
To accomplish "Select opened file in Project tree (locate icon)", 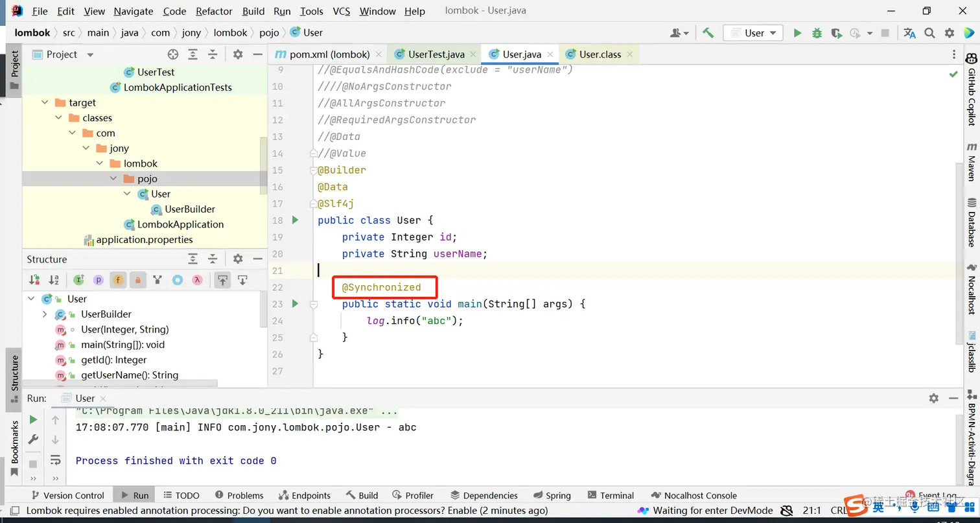I will pyautogui.click(x=173, y=54).
